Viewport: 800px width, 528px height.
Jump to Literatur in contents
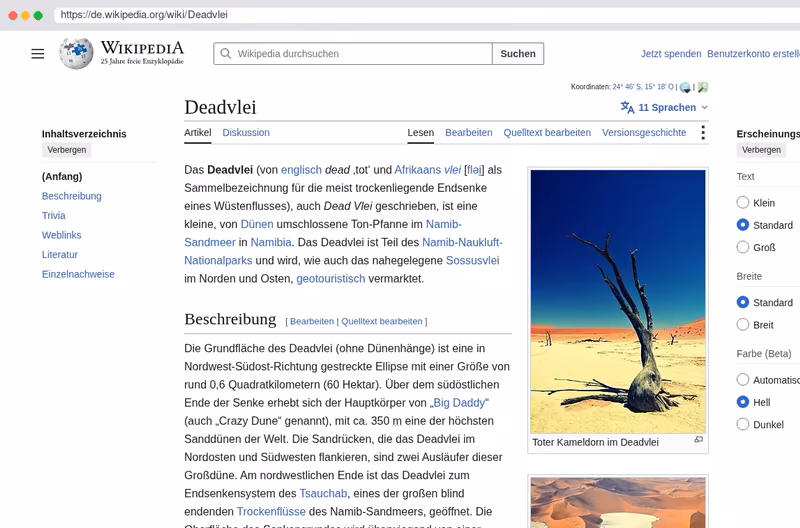pyautogui.click(x=60, y=255)
